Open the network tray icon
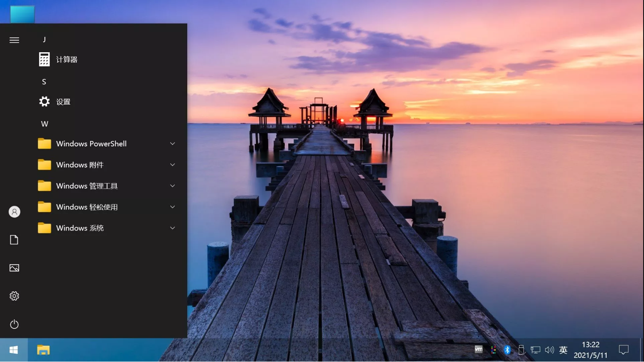Screen dimensions: 644x362 pos(535,350)
